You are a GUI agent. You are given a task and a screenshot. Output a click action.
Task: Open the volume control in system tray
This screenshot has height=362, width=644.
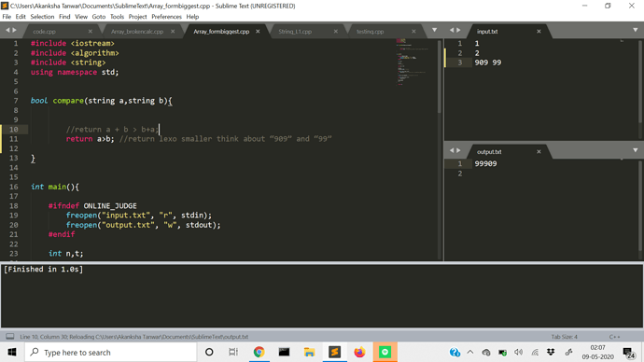tap(518, 352)
